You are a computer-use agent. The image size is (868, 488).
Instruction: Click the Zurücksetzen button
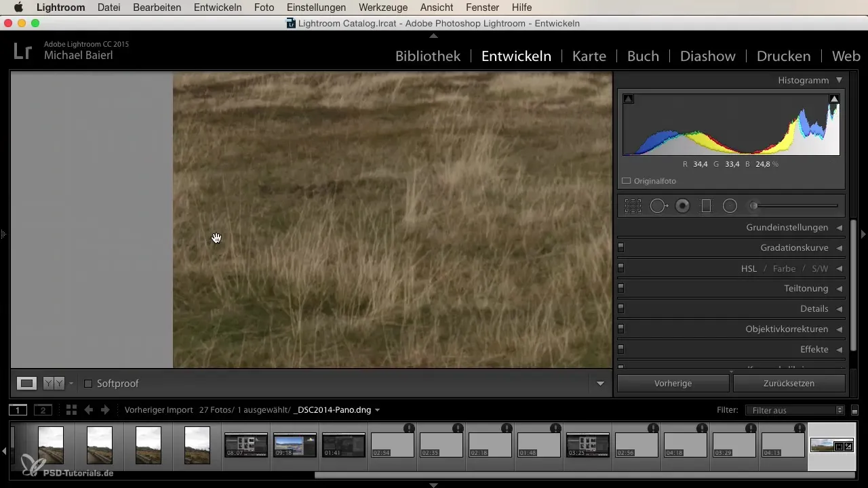(x=789, y=384)
